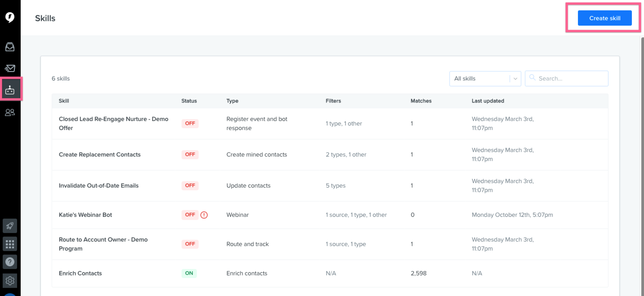Click the Skill column header
The height and width of the screenshot is (296, 644).
point(64,101)
